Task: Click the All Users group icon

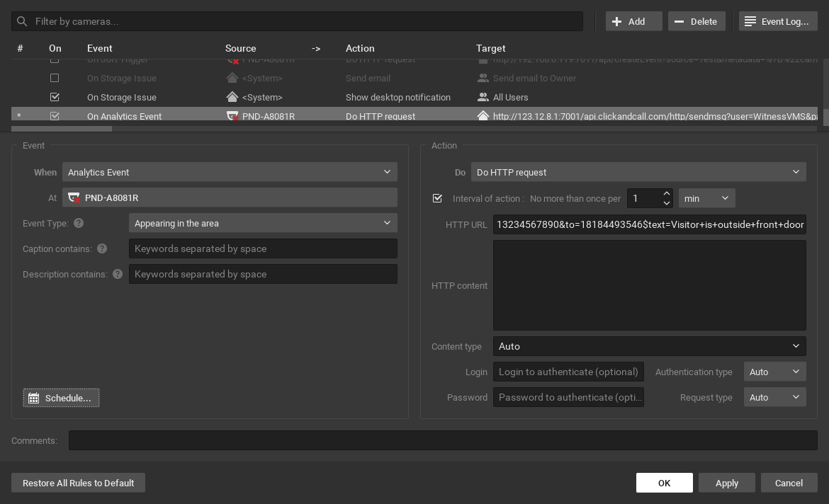Action: pos(483,97)
